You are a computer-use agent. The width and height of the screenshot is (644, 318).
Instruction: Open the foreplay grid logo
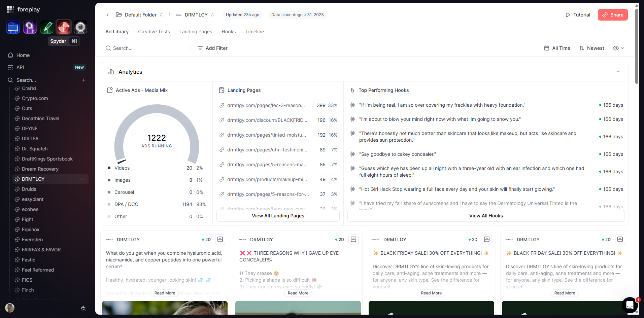pos(10,9)
